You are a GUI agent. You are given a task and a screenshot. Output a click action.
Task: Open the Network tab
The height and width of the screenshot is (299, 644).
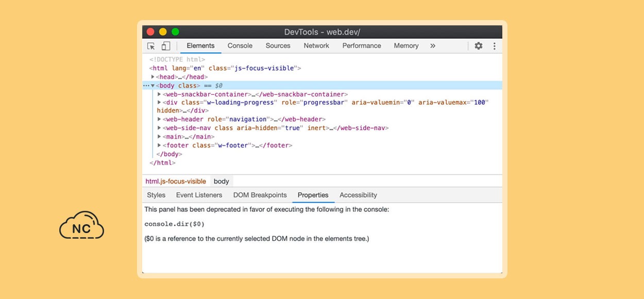[316, 46]
